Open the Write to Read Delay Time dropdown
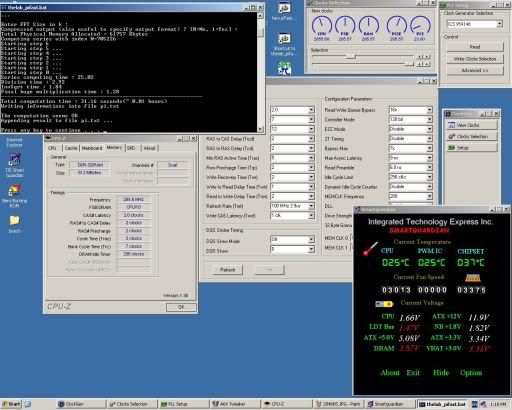This screenshot has height=410, width=512. tap(311, 187)
